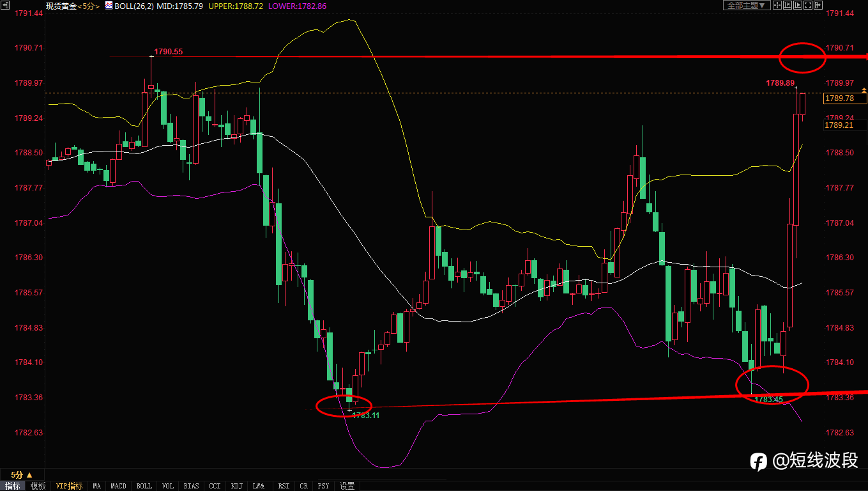
Task: Click the current price tag 1789.78
Action: 844,98
